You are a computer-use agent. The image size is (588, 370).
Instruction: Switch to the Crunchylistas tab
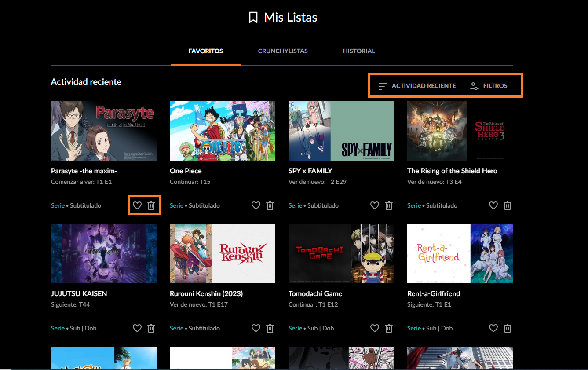283,51
